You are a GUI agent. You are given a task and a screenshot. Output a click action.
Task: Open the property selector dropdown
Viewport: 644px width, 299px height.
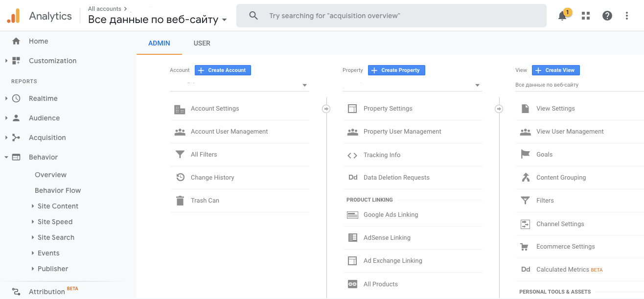[412, 85]
